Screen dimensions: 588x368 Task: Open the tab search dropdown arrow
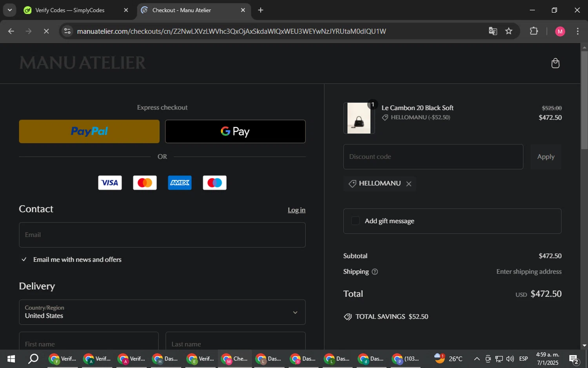point(9,10)
